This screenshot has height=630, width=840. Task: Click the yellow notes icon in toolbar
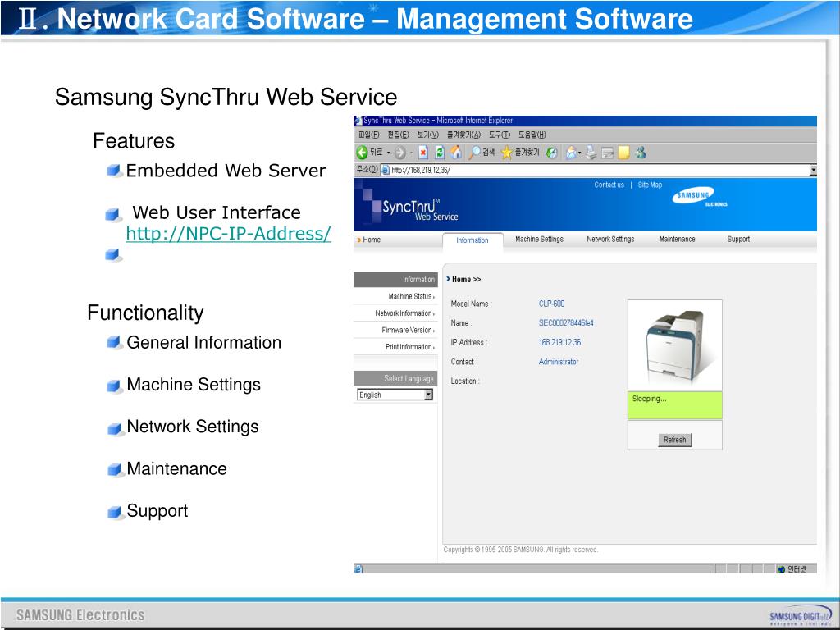(623, 153)
